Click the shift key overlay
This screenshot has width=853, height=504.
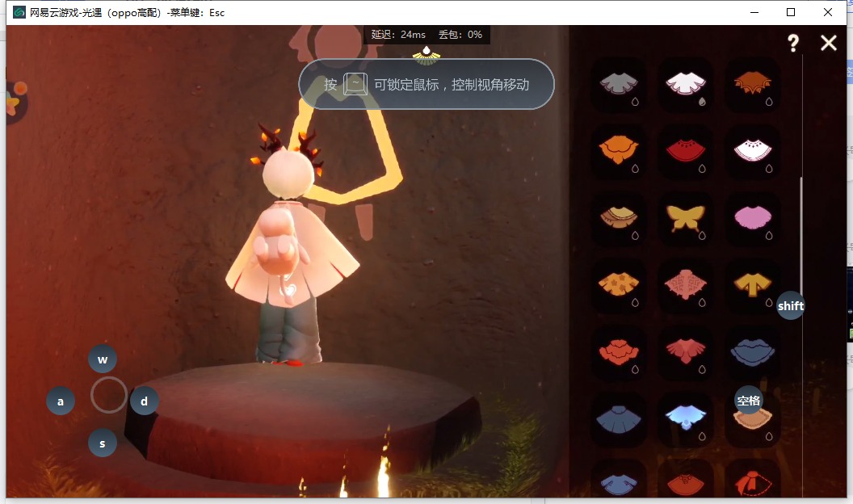click(791, 305)
